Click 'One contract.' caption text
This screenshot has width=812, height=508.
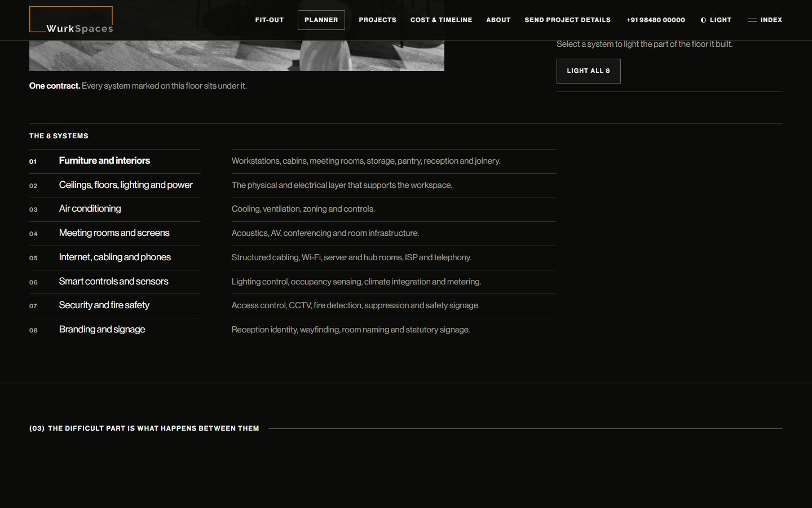pyautogui.click(x=55, y=86)
